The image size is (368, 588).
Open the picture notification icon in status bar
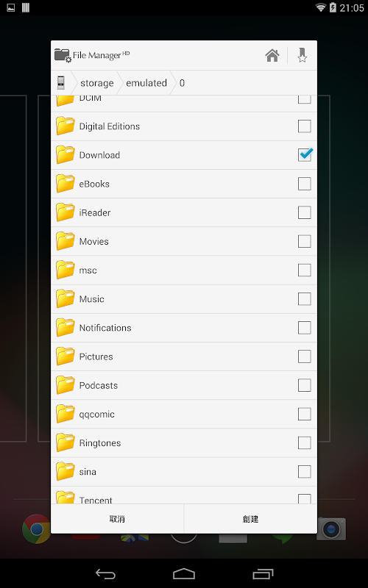click(x=11, y=7)
